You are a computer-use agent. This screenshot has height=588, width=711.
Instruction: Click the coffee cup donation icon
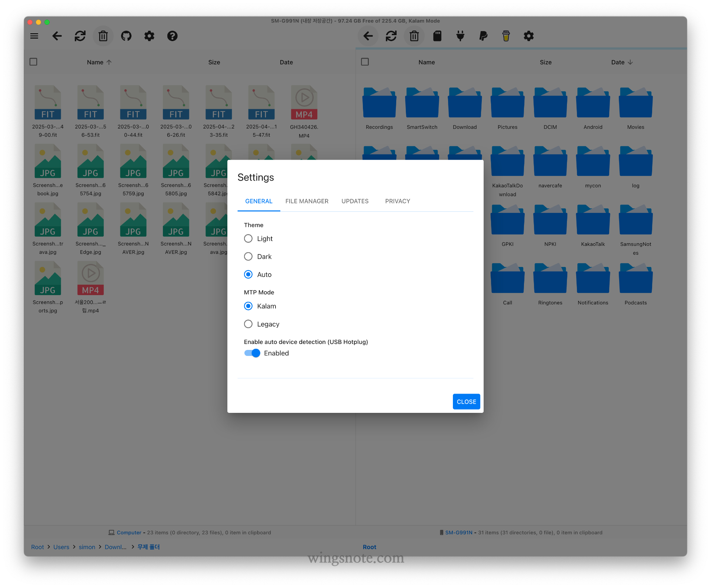[x=506, y=36]
